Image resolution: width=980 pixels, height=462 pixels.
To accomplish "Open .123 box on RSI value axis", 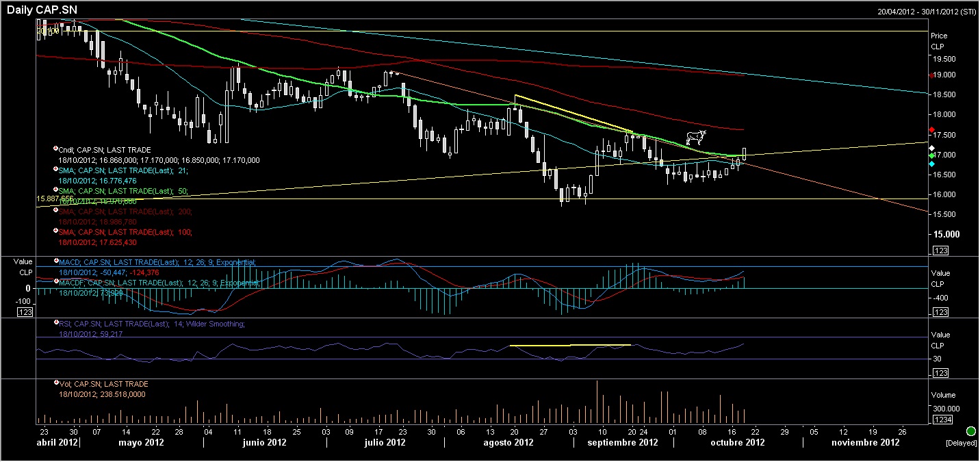I will click(940, 373).
